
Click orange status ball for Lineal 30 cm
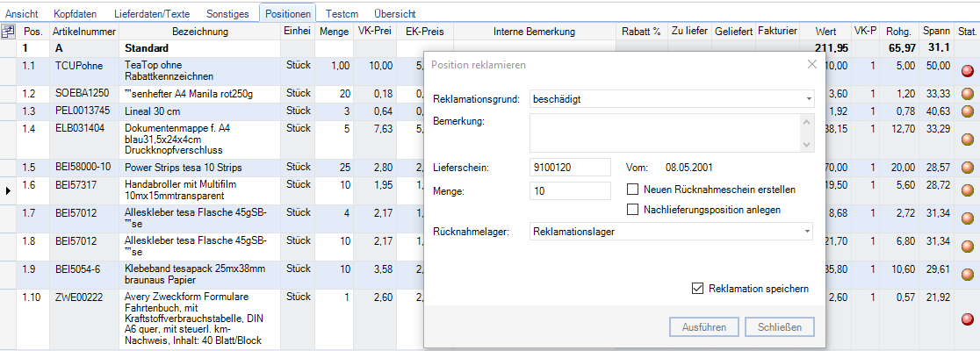pos(968,111)
